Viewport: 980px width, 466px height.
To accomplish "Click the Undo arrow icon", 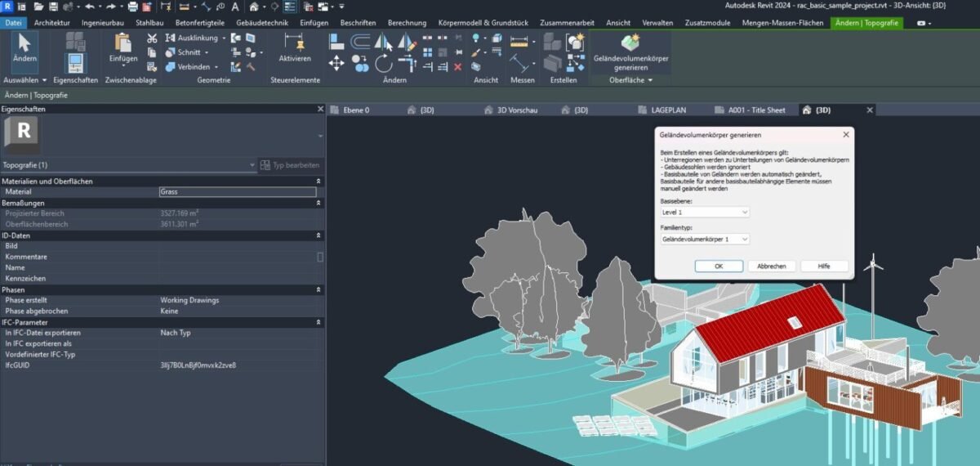I will 88,7.
